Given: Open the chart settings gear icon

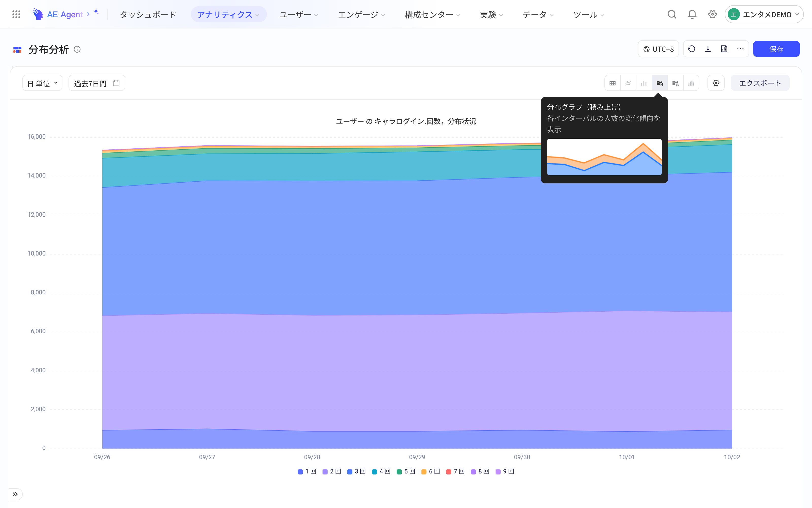Looking at the screenshot, I should click(716, 83).
